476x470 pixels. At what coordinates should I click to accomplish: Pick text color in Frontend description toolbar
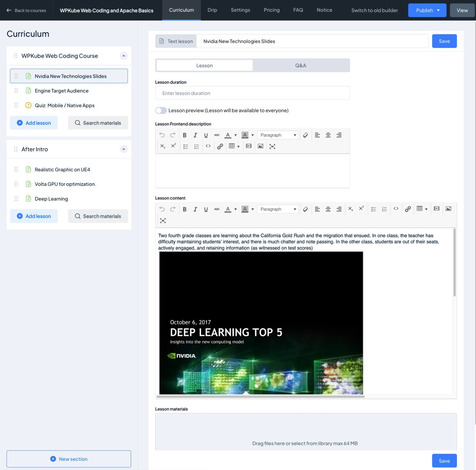point(228,135)
